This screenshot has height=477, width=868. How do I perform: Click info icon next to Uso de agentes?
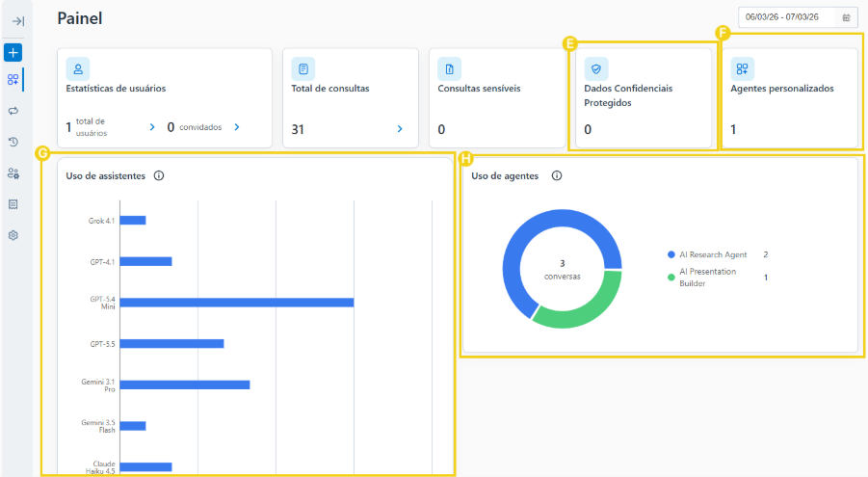tap(557, 175)
